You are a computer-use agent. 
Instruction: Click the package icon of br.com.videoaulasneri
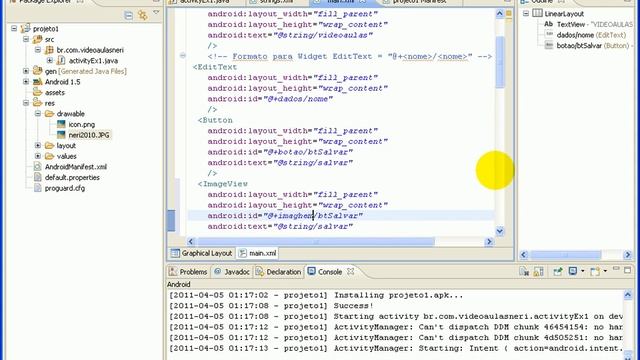tap(49, 50)
